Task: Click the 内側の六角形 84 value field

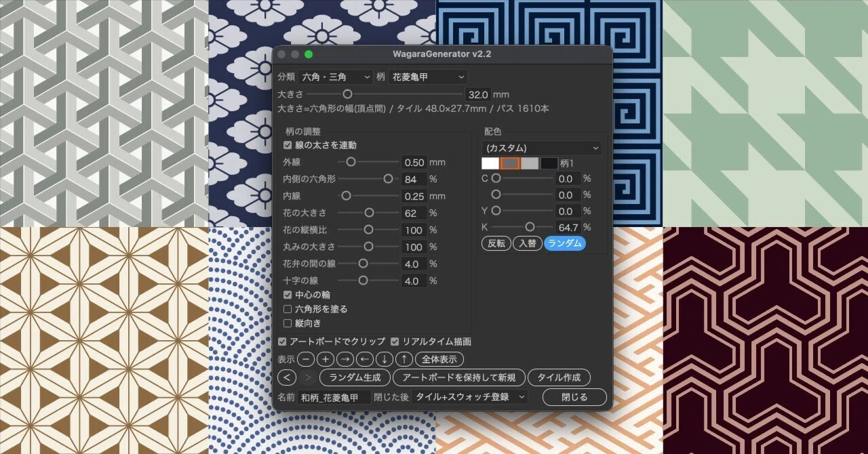Action: (x=414, y=180)
